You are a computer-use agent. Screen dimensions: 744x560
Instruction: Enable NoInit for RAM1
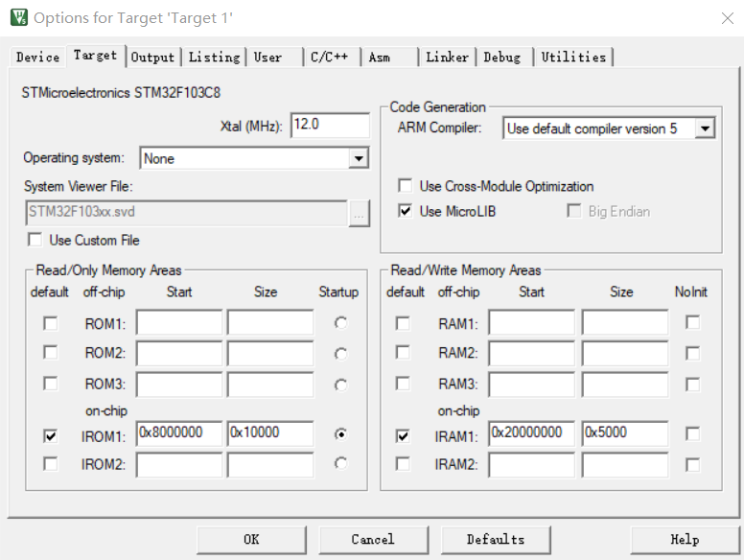point(693,323)
